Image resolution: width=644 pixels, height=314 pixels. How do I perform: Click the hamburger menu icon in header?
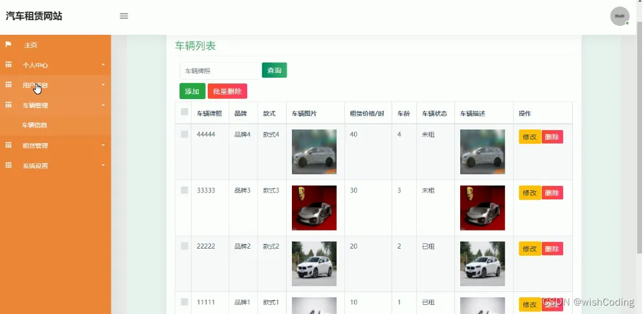point(124,16)
